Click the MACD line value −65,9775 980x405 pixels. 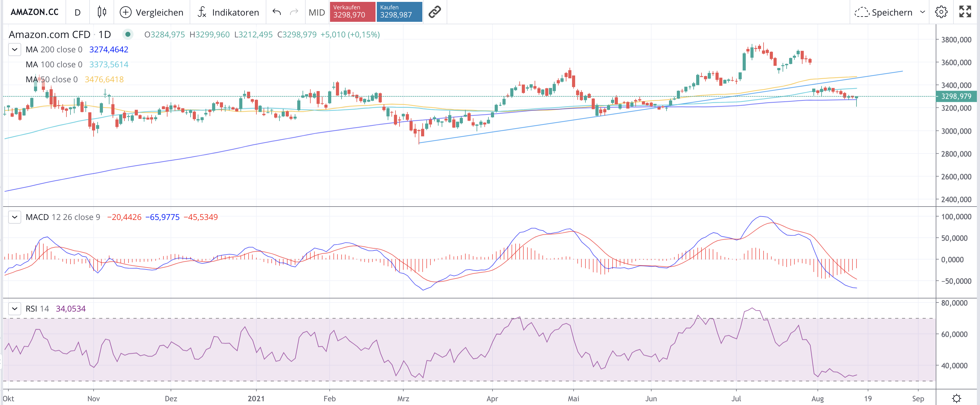163,217
